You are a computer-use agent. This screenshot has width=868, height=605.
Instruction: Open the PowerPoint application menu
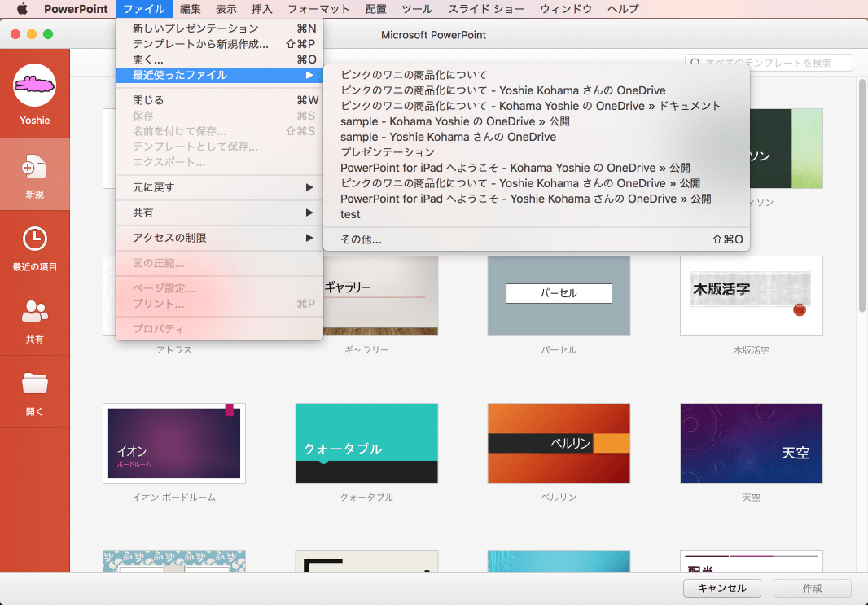tap(76, 9)
